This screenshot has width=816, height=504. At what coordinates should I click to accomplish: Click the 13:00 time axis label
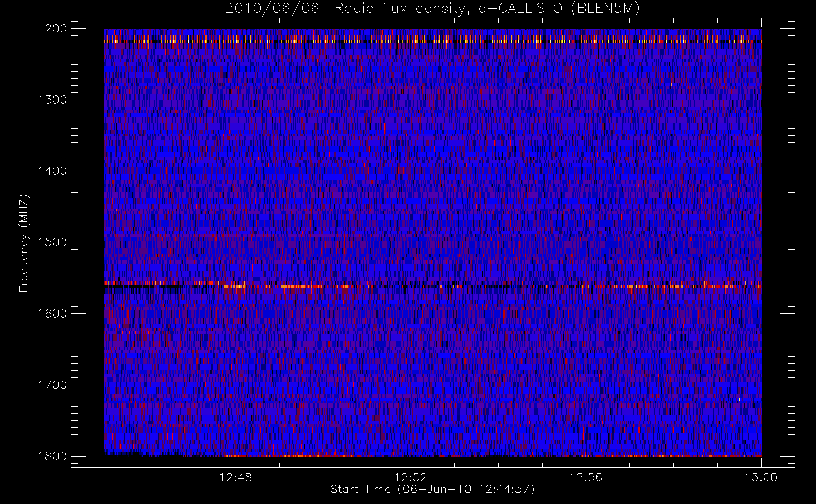[x=761, y=477]
